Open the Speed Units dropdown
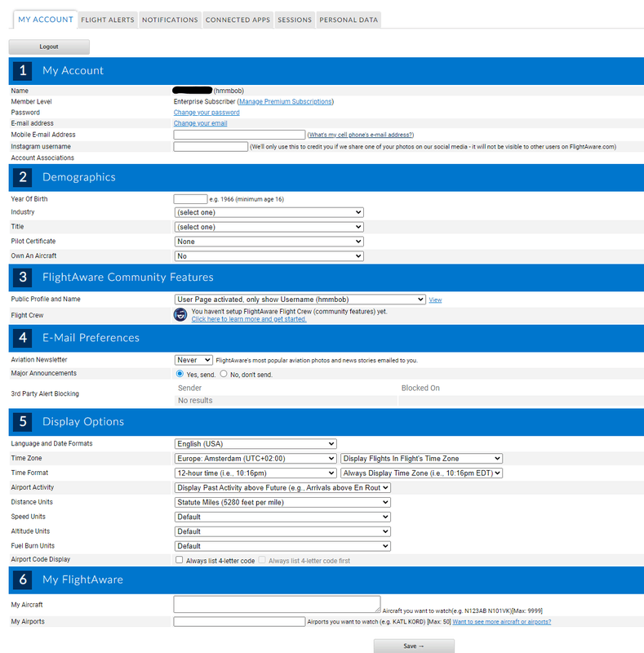644x653 pixels. click(x=282, y=517)
